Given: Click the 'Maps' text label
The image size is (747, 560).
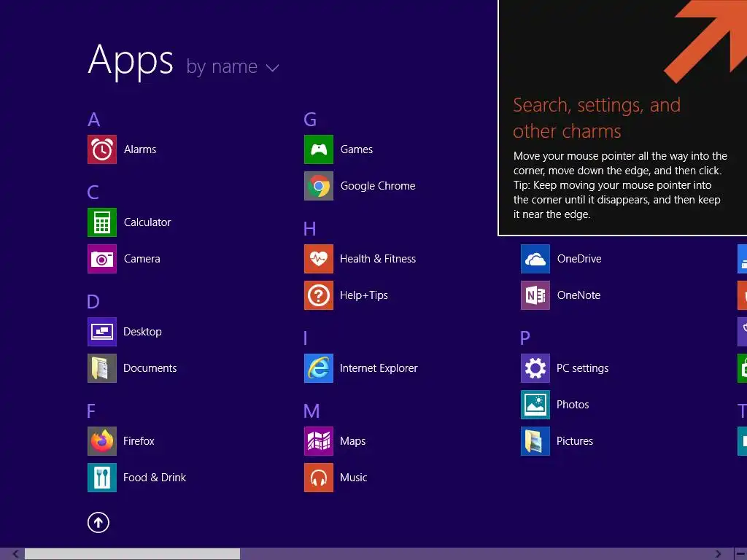Looking at the screenshot, I should 353,441.
